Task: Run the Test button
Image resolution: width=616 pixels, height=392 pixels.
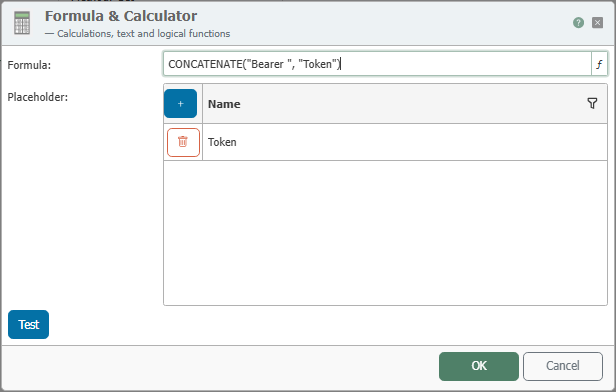Action: point(29,324)
